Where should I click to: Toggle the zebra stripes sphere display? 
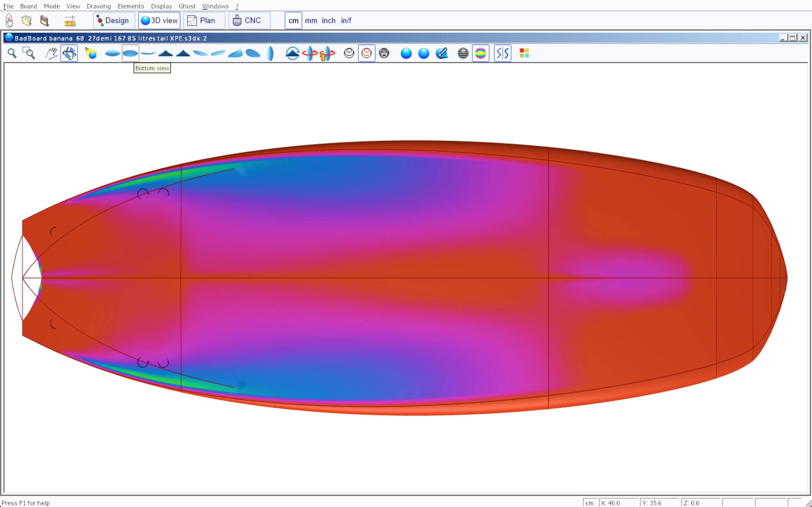[x=463, y=53]
